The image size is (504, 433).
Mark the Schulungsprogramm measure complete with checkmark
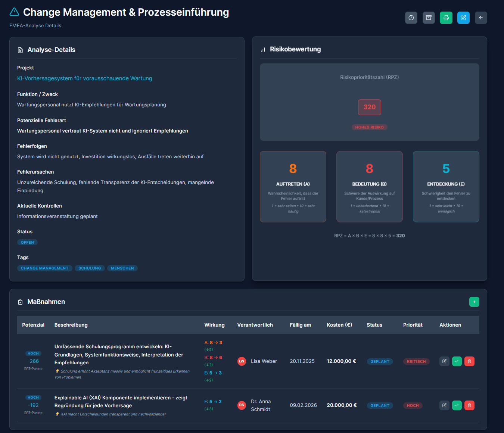pyautogui.click(x=457, y=361)
